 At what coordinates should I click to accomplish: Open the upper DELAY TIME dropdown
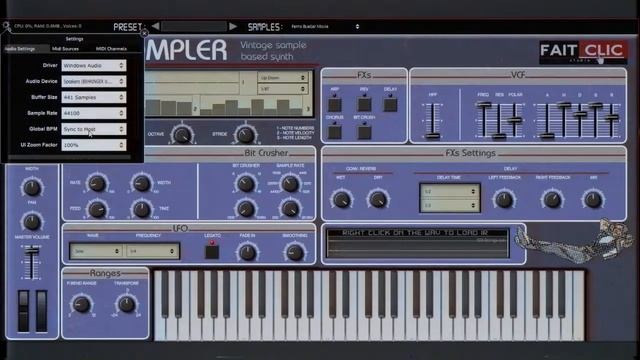click(x=449, y=191)
